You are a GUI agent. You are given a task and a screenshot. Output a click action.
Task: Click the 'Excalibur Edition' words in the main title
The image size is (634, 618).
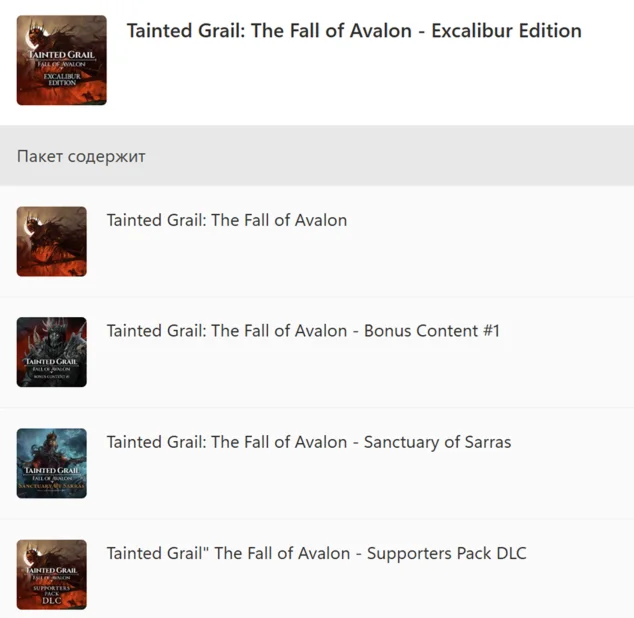[x=506, y=30]
